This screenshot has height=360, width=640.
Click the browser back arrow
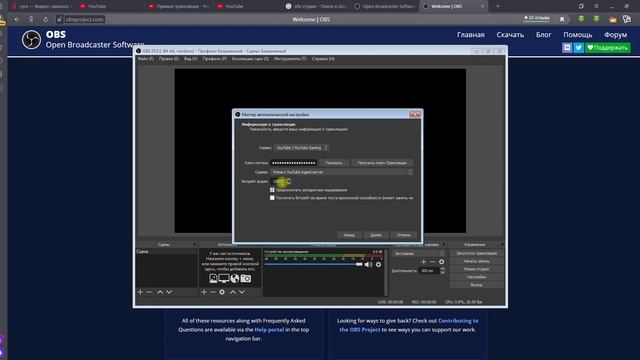[17, 19]
